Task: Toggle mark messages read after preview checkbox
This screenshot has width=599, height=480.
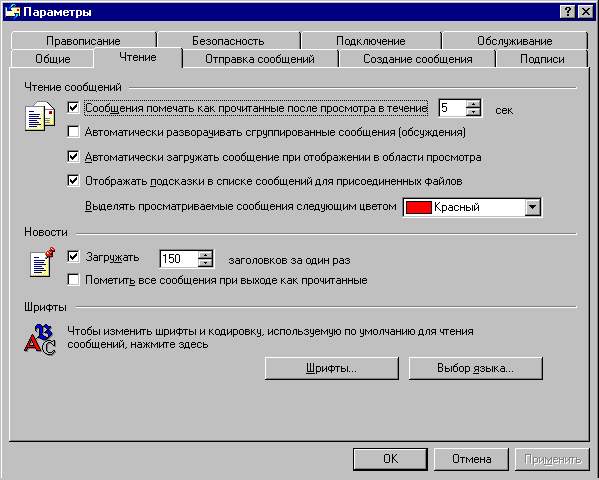Action: (x=73, y=107)
